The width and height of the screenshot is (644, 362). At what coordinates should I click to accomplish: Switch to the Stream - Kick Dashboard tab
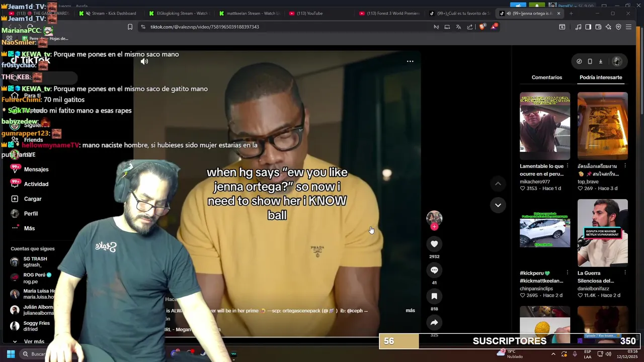[x=108, y=13]
